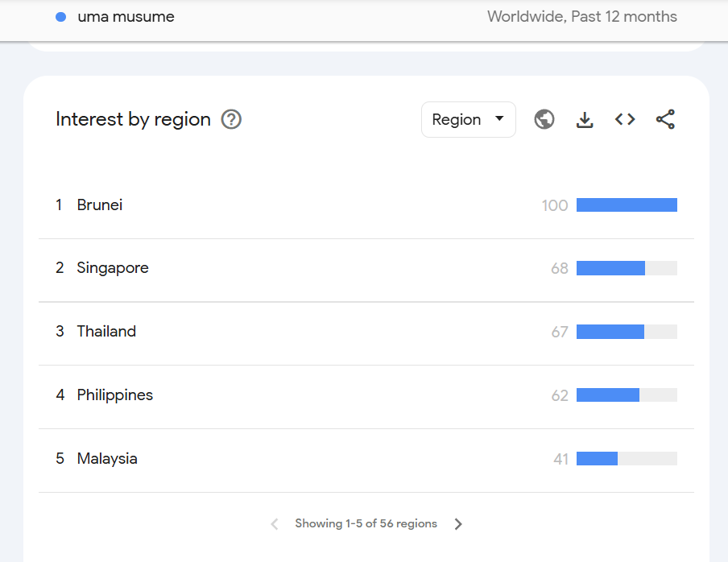The width and height of the screenshot is (728, 562).
Task: Select Singapore in the region list
Action: [x=366, y=268]
